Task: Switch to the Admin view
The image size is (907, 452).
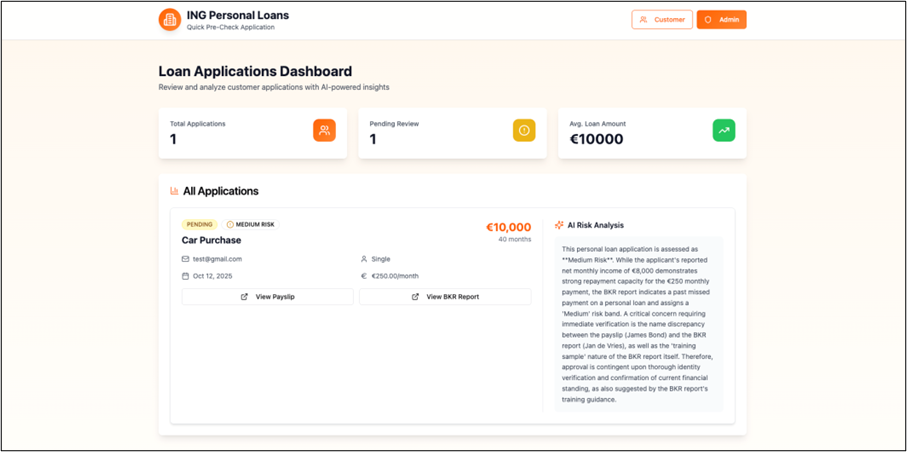Action: [721, 19]
